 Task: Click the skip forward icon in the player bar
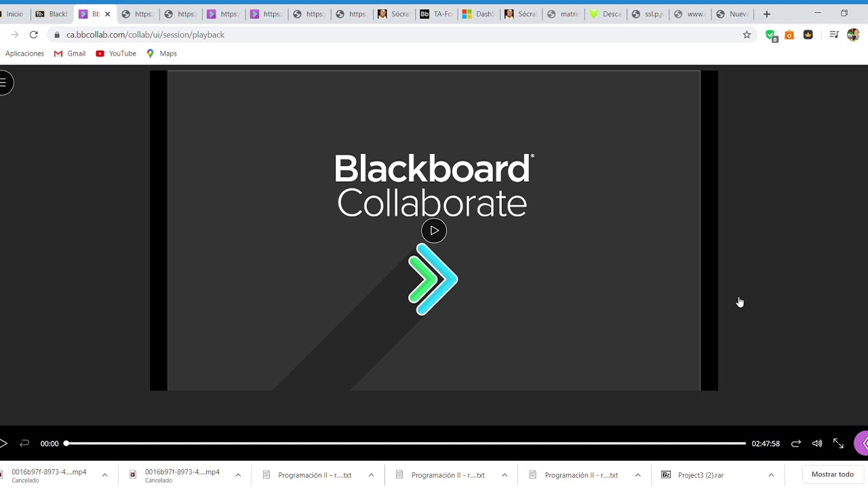click(x=796, y=443)
